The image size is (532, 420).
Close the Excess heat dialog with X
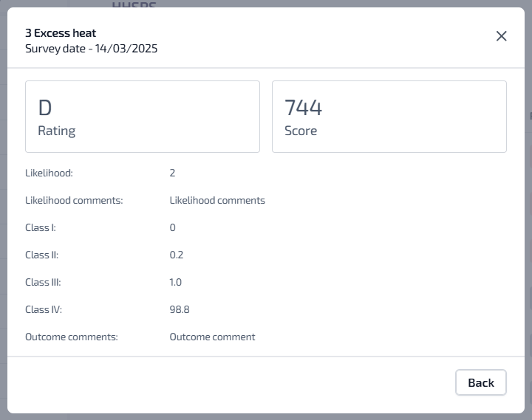click(x=501, y=36)
